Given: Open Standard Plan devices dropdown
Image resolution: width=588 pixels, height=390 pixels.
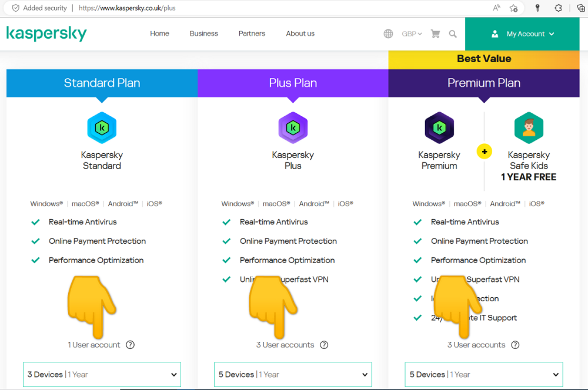Looking at the screenshot, I should click(102, 375).
